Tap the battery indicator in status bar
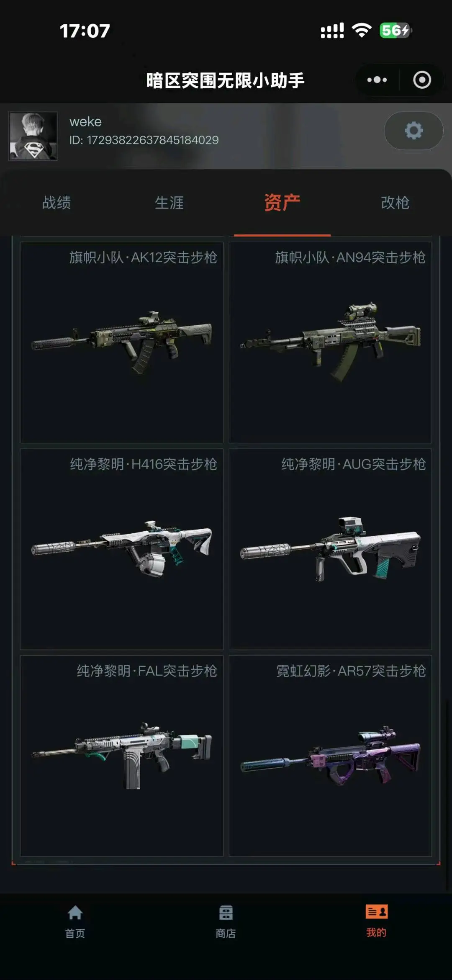The height and width of the screenshot is (980, 452). click(395, 31)
